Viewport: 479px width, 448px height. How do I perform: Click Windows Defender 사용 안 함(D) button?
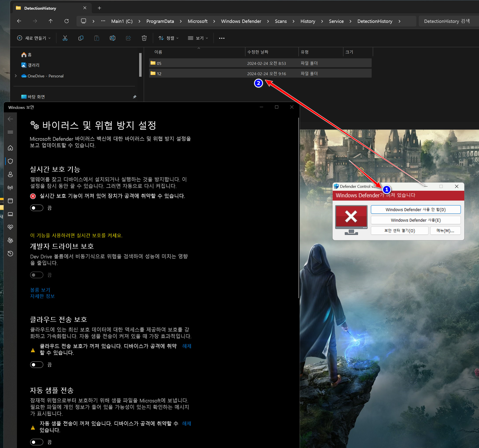416,210
